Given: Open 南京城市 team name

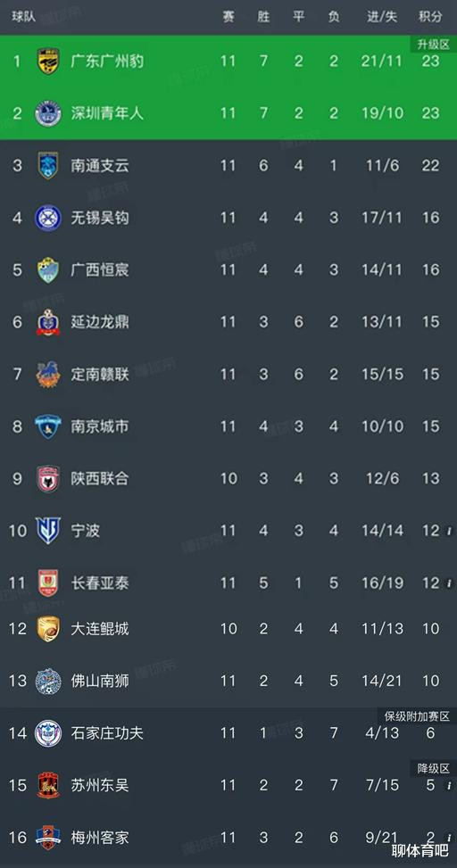Looking at the screenshot, I should 100,426.
